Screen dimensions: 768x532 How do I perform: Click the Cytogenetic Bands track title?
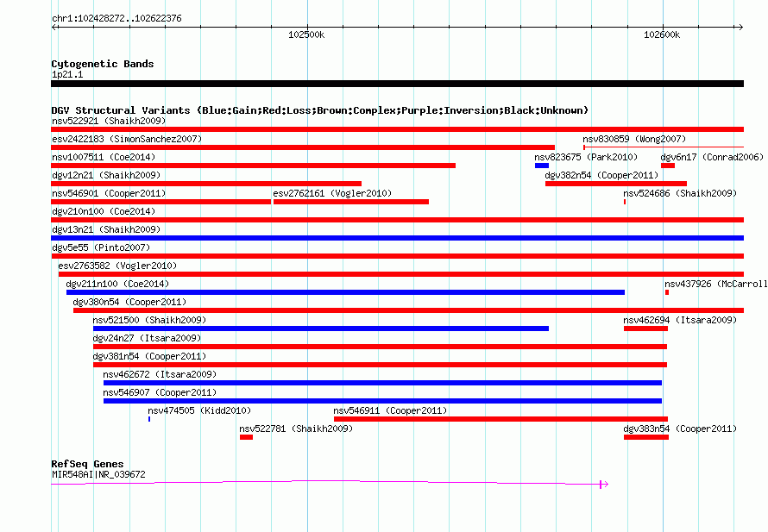pos(103,64)
